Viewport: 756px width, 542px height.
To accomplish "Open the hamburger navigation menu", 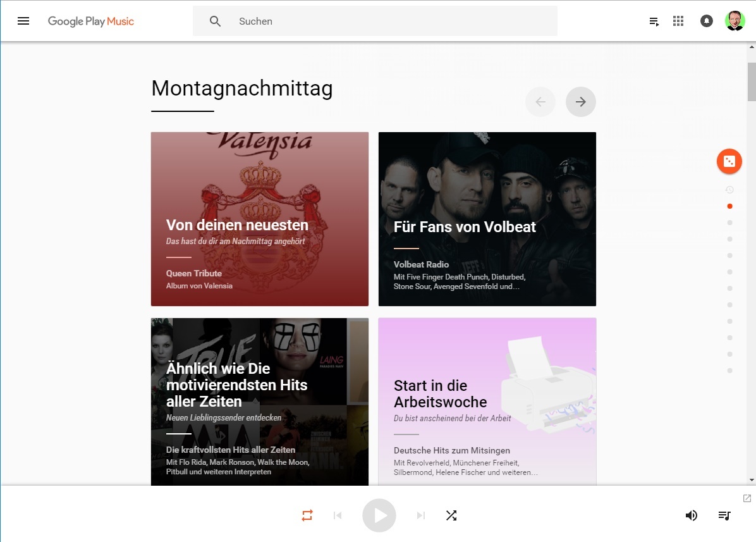I will pos(23,21).
